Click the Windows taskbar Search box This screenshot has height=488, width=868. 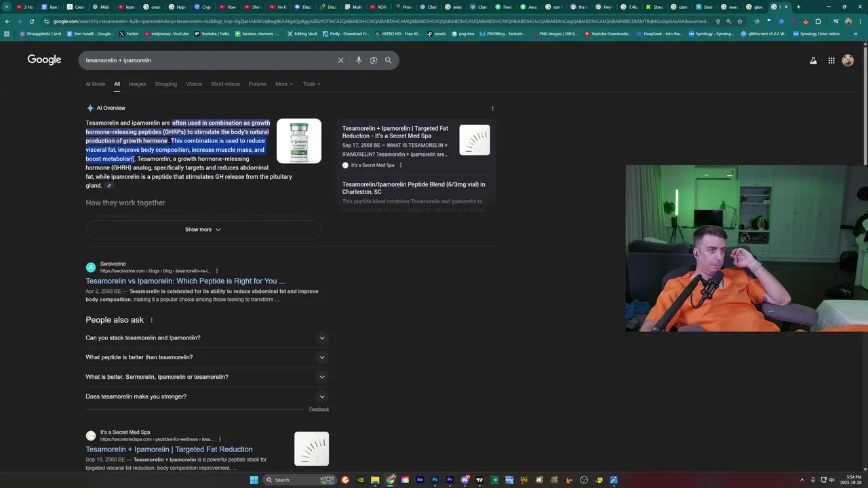(x=300, y=480)
